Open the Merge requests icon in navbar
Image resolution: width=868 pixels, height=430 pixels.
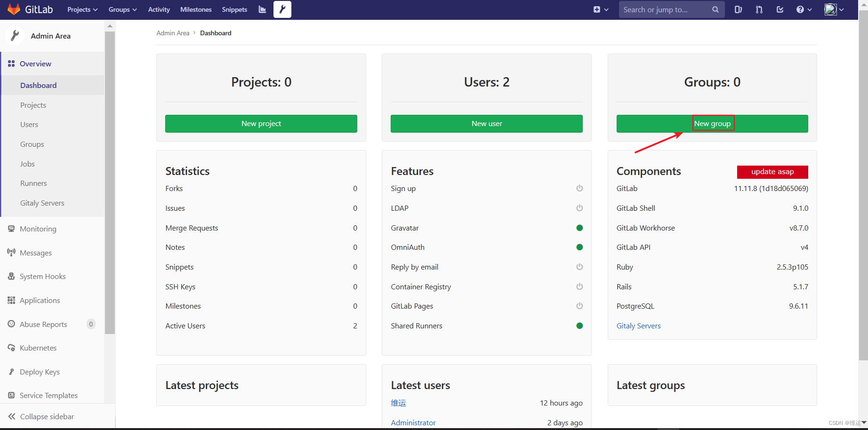759,9
